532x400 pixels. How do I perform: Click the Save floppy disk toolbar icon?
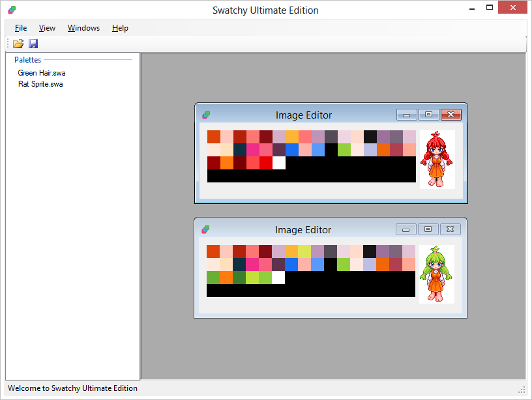[x=33, y=44]
